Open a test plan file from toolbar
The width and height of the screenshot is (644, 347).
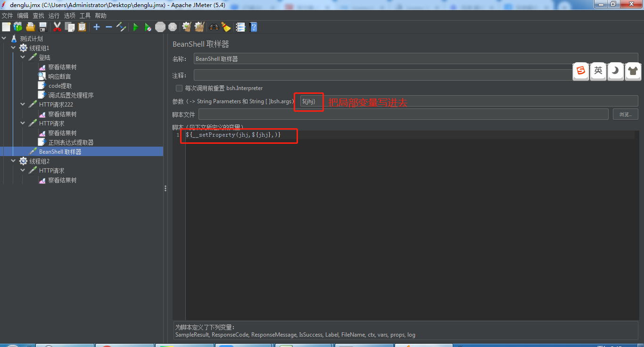tap(31, 27)
